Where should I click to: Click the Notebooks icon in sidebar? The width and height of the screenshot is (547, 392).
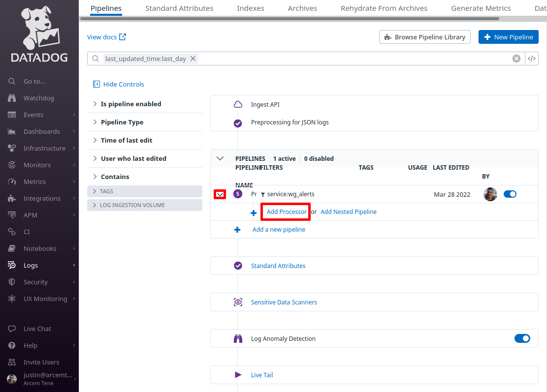[x=12, y=248]
